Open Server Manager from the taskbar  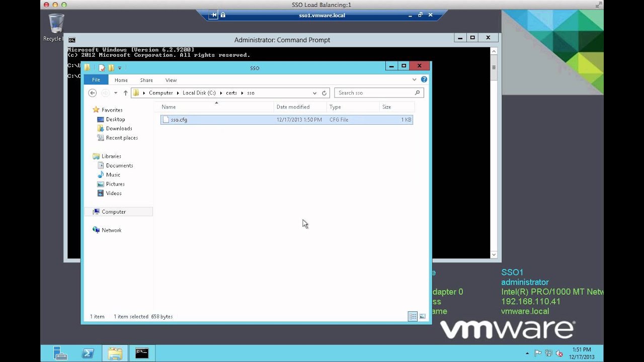60,353
